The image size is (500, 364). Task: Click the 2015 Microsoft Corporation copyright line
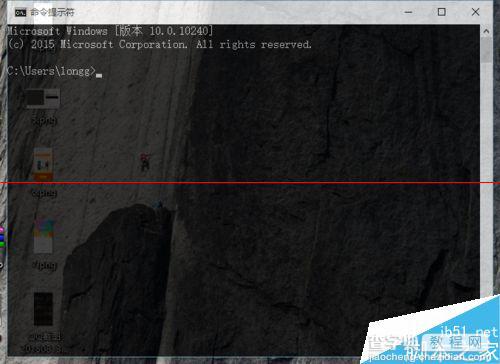click(x=160, y=44)
